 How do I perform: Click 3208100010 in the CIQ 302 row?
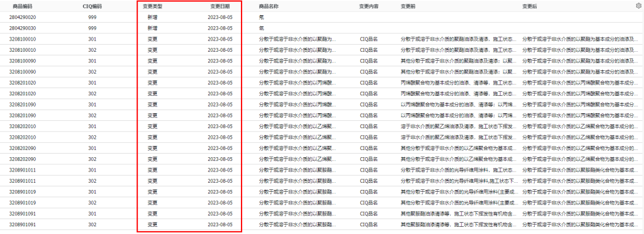click(x=23, y=50)
